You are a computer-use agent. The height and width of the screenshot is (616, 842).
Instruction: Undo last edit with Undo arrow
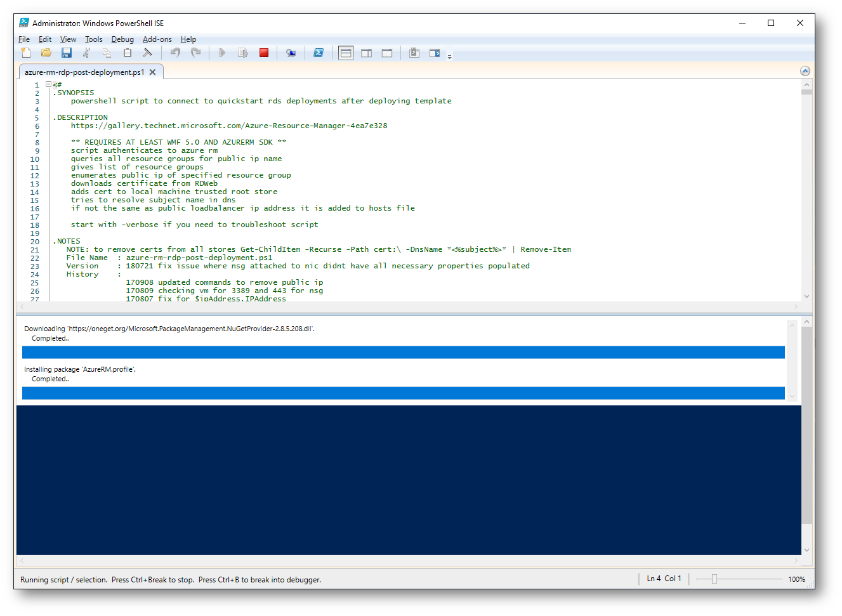175,53
